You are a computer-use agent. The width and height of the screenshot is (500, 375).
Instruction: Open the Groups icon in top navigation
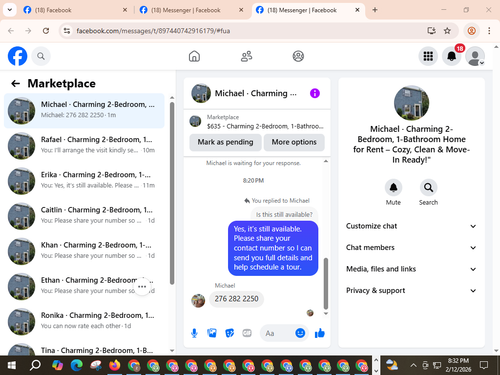298,56
